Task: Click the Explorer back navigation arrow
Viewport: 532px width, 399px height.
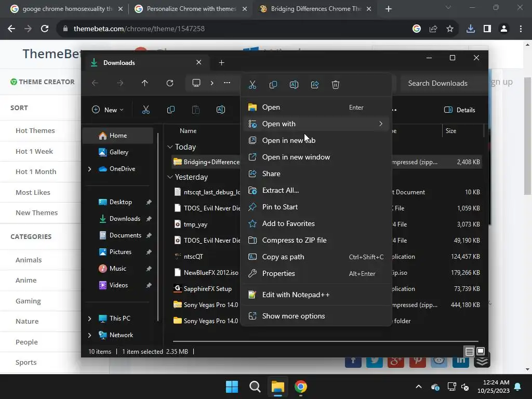Action: (x=95, y=83)
